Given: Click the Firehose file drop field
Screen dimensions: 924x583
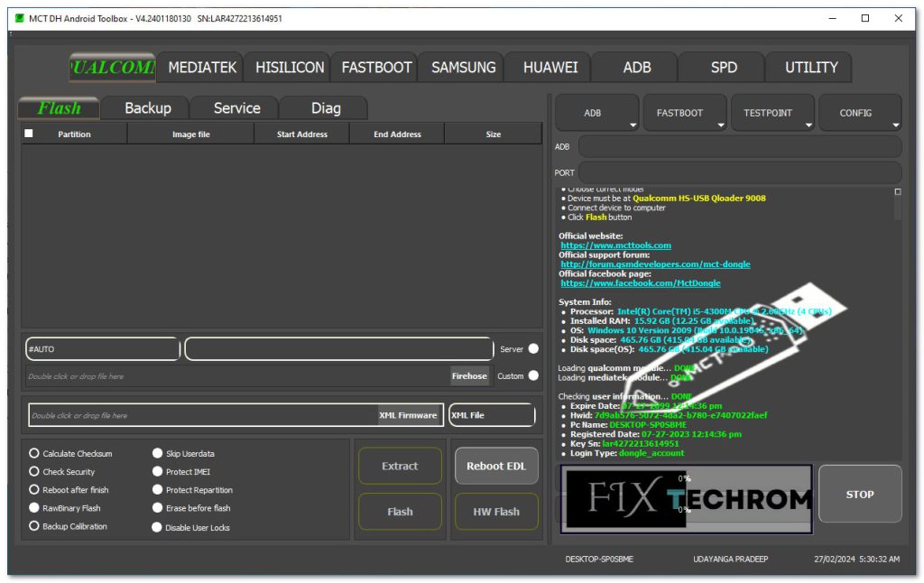Looking at the screenshot, I should coord(238,376).
